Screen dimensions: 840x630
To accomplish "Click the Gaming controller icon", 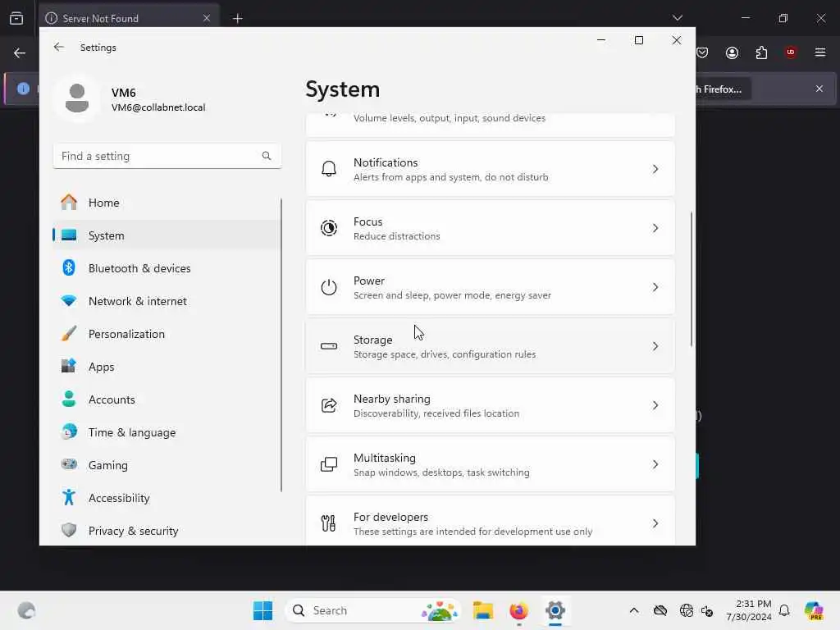I will point(69,464).
